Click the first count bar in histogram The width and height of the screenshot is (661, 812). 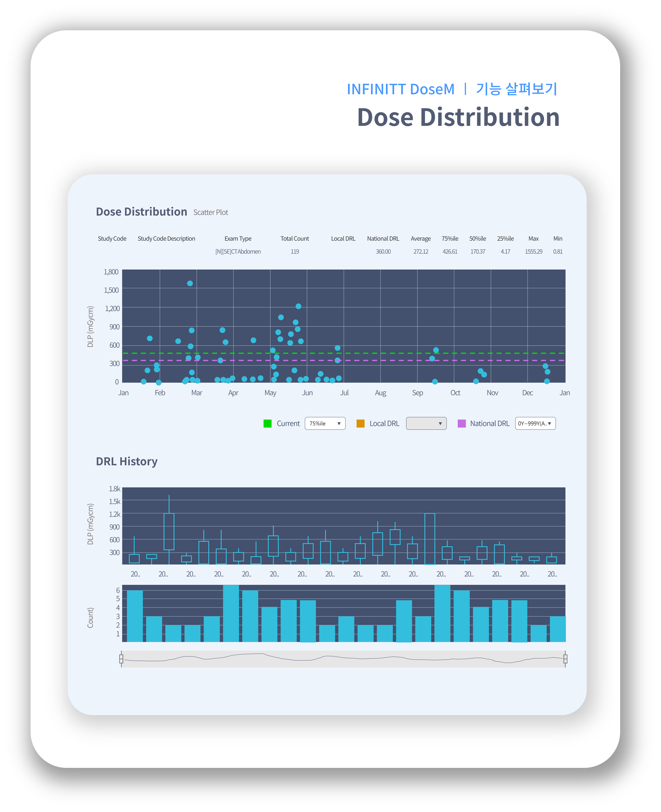point(135,616)
